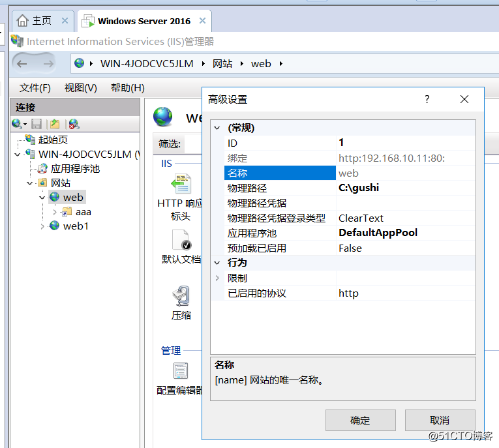Collapse the server node in tree
The image size is (499, 448).
[18, 155]
